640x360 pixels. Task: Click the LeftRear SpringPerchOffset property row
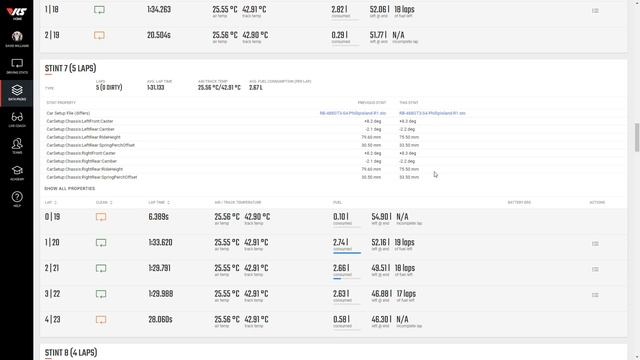334,145
